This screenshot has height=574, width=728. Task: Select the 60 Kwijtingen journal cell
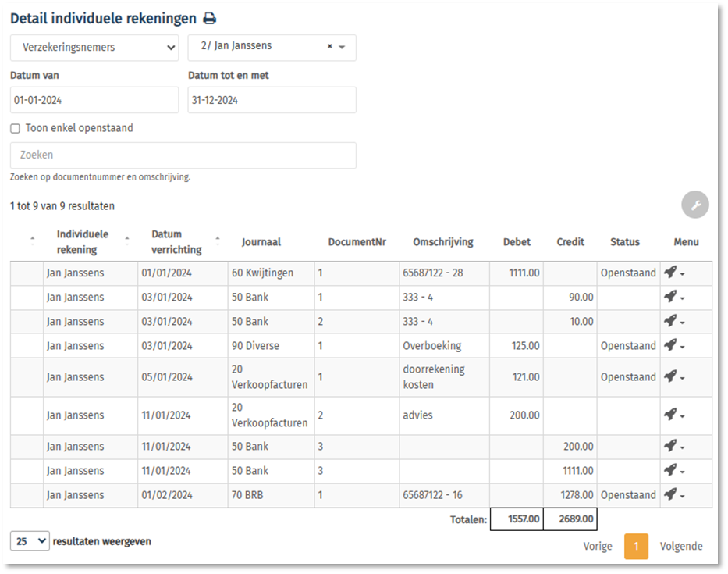(x=271, y=273)
